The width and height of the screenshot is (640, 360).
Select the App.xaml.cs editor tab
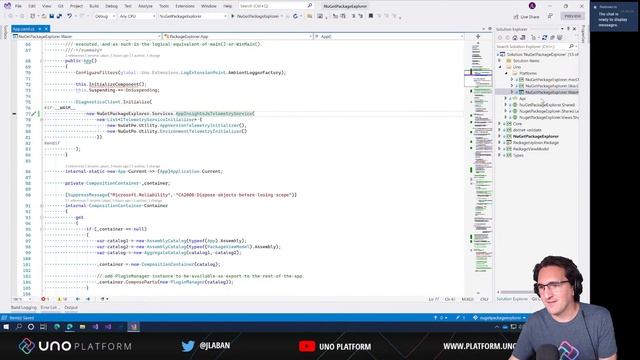coord(23,29)
